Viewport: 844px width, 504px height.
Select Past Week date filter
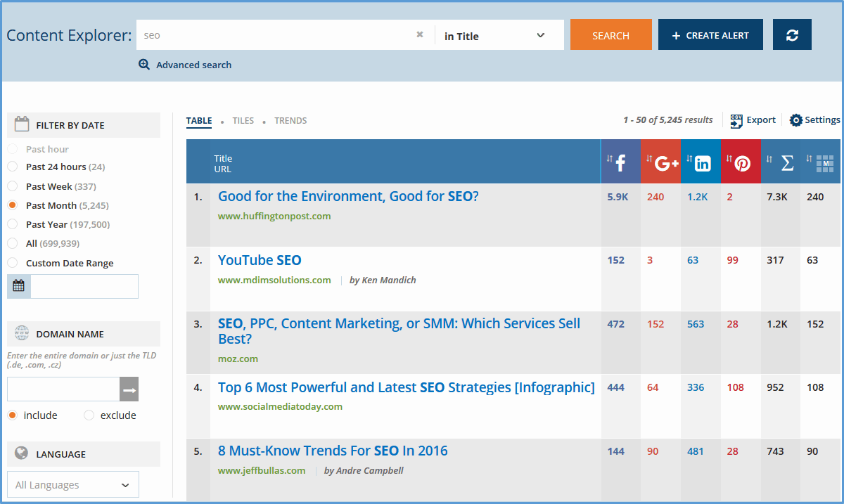click(x=12, y=186)
